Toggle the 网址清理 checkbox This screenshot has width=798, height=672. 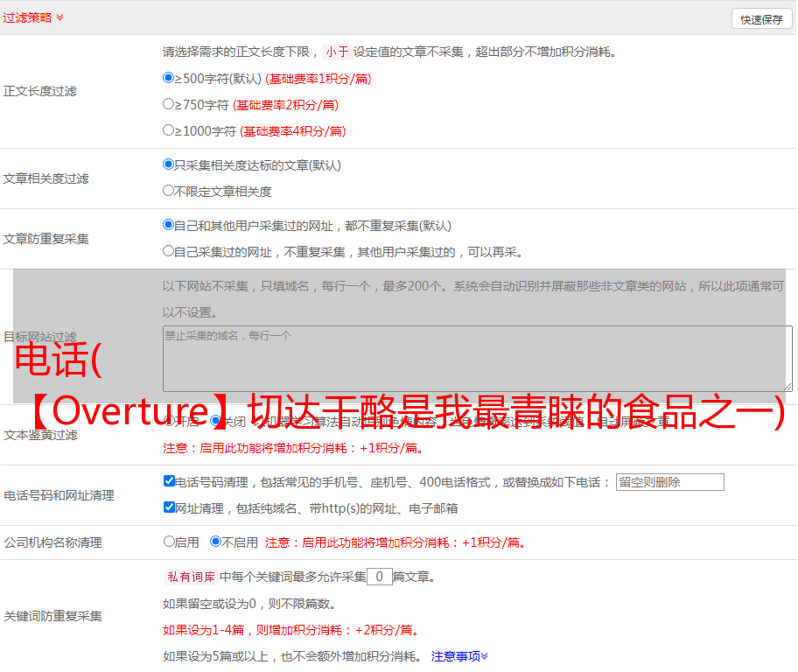[169, 507]
